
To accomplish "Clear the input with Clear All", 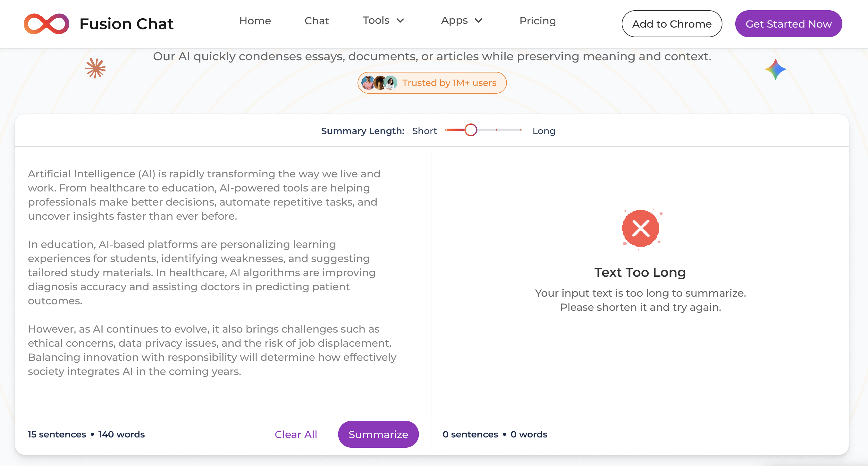I will click(x=296, y=434).
